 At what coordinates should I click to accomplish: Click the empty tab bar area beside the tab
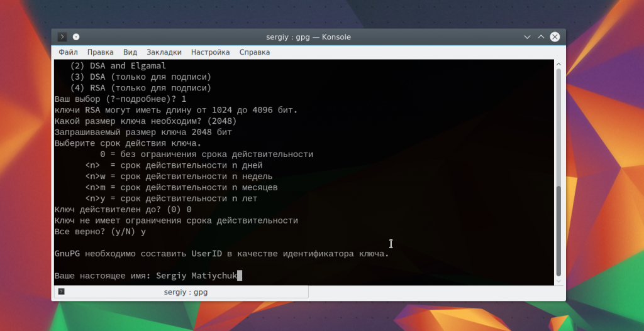pyautogui.click(x=434, y=292)
